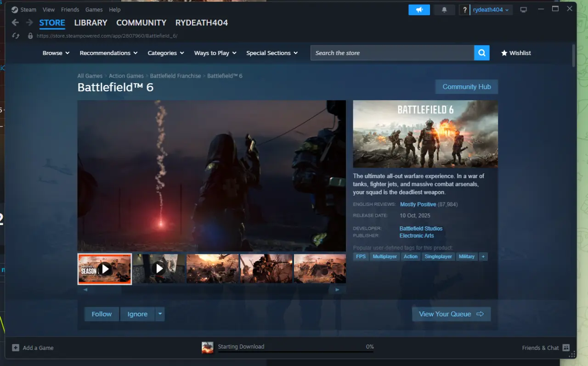The width and height of the screenshot is (588, 366).
Task: Click the Steam logo icon in the title bar
Action: [15, 10]
